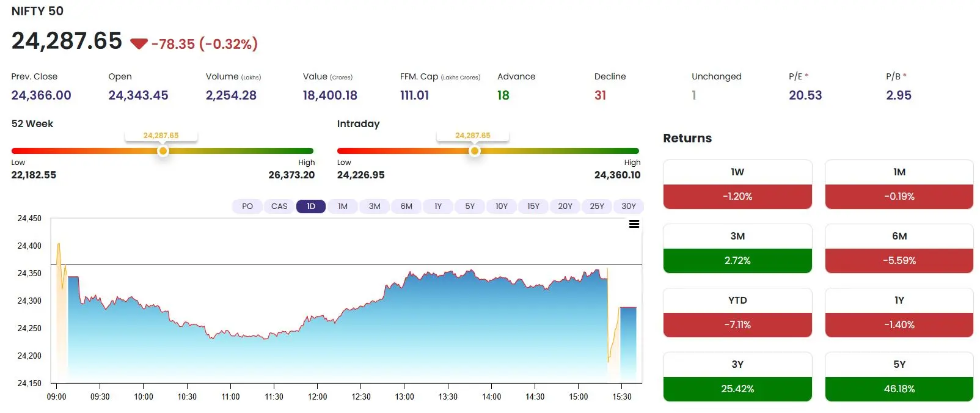Click Value in crores 18,400.18
The height and width of the screenshot is (413, 980).
pos(330,95)
